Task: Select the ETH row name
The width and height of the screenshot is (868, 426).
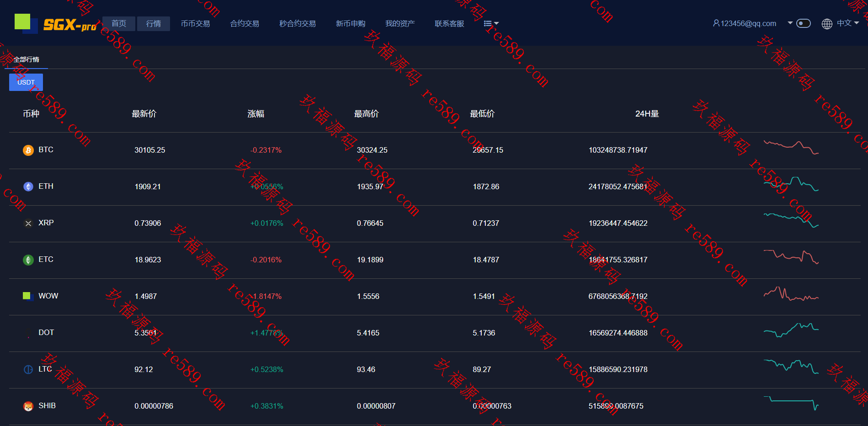Action: click(46, 186)
